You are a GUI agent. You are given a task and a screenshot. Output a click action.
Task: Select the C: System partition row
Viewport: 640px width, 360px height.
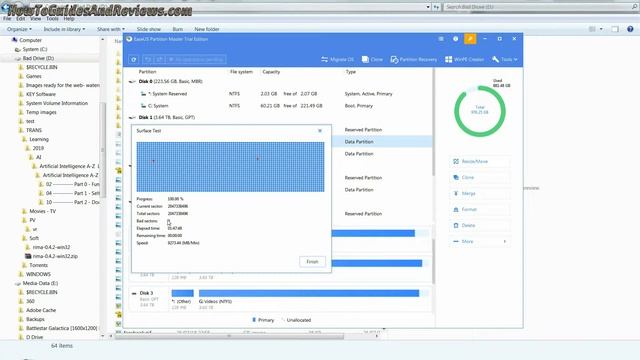pyautogui.click(x=280, y=106)
